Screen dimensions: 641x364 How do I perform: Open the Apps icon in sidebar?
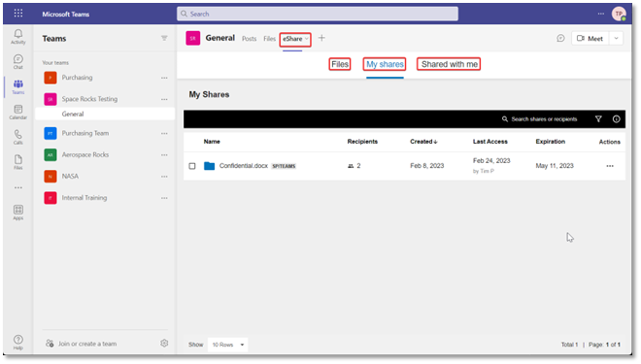click(18, 213)
